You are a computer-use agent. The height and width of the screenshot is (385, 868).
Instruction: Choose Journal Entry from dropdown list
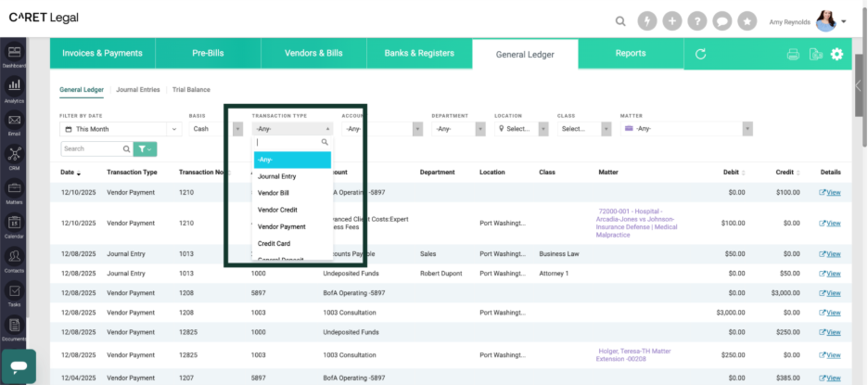pyautogui.click(x=292, y=176)
